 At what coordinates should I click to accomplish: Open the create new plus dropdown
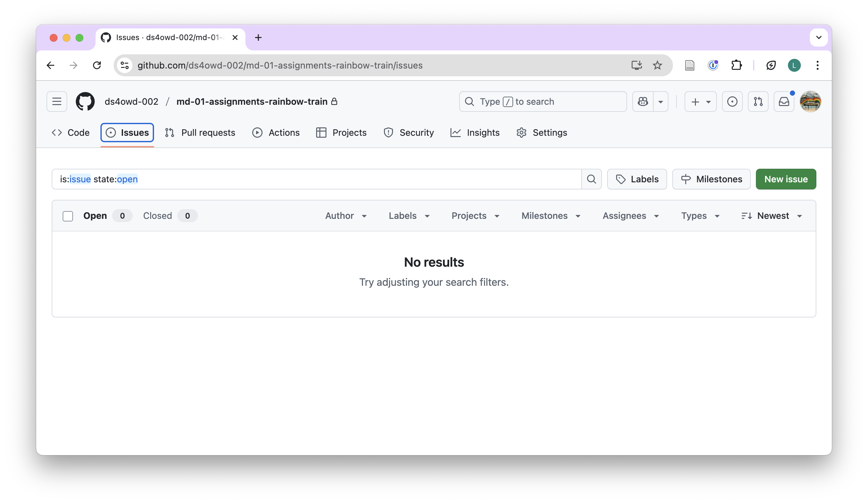(700, 102)
